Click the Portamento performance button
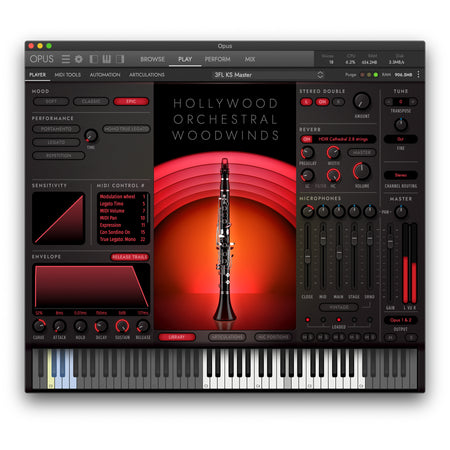The height and width of the screenshot is (450, 450). (x=56, y=129)
